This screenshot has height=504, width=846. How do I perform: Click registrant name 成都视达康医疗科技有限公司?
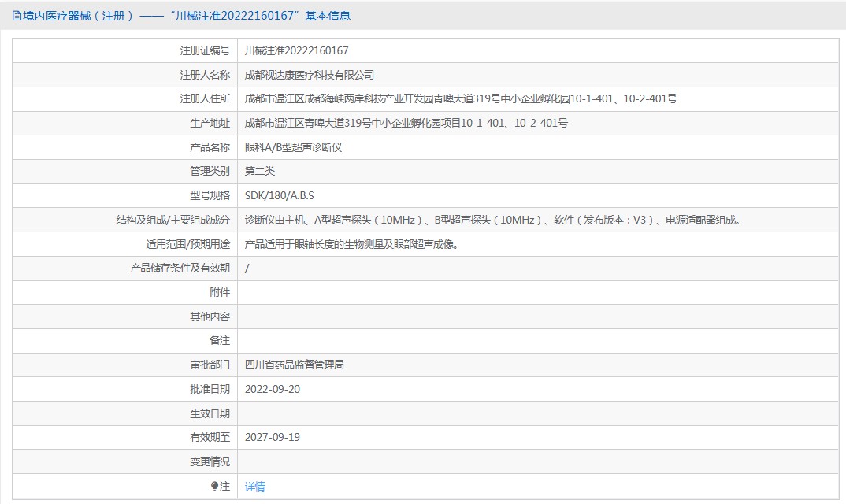(309, 75)
